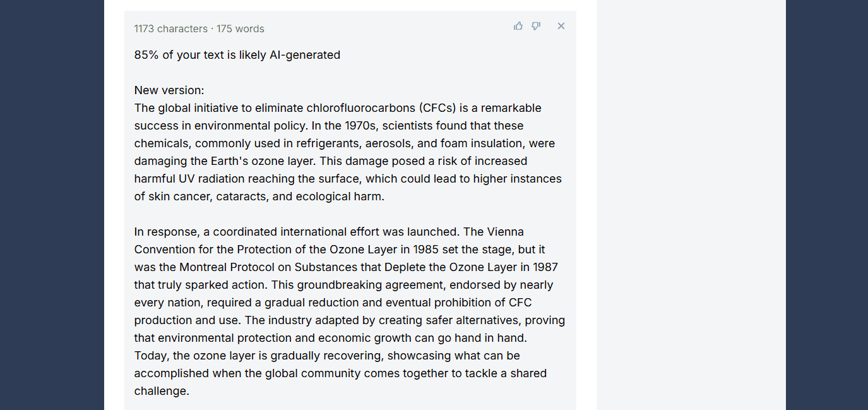
Task: Click the "New version:" label
Action: [169, 90]
